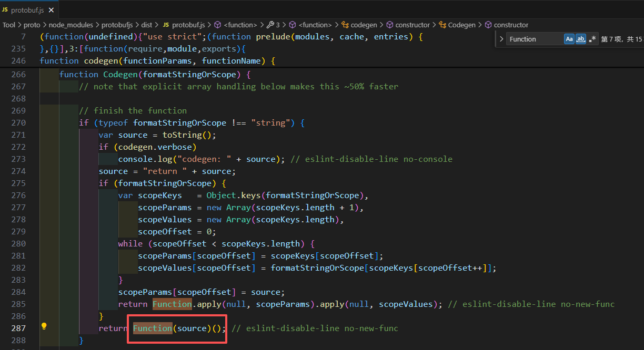Focus the find input containing "Function"
This screenshot has height=350, width=644.
click(535, 39)
